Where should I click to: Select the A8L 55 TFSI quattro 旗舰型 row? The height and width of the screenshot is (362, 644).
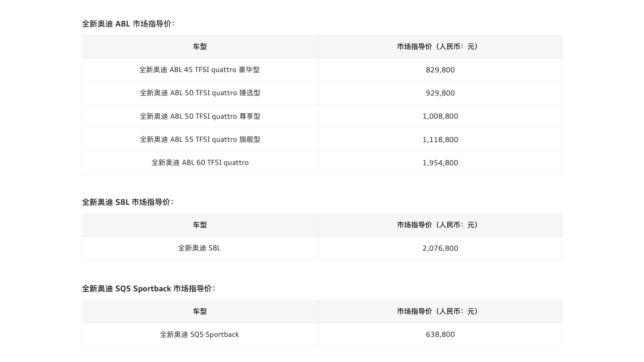(x=322, y=139)
